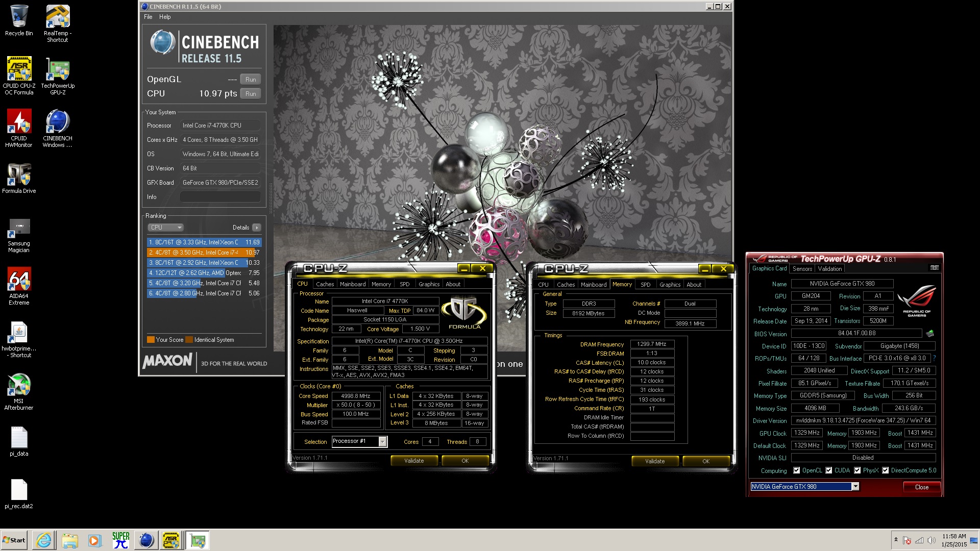Image resolution: width=980 pixels, height=551 pixels.
Task: Click the Show Desktop button in taskbar
Action: [975, 540]
